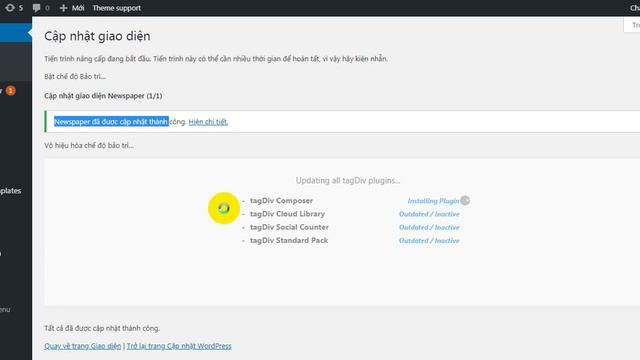Screen dimensions: 640x360
Task: Open the sidebar item ending in plates
Action: pos(11,191)
